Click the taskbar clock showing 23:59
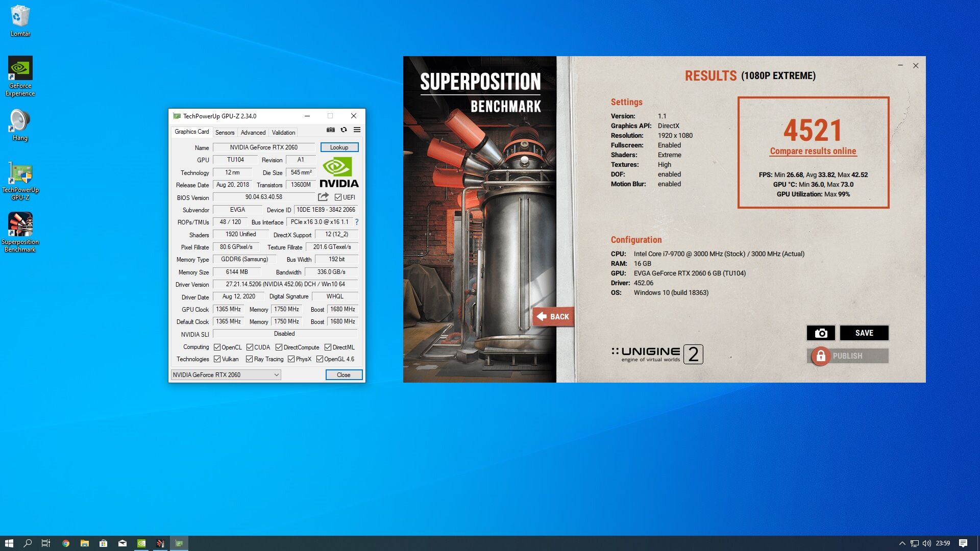980x551 pixels. click(943, 543)
